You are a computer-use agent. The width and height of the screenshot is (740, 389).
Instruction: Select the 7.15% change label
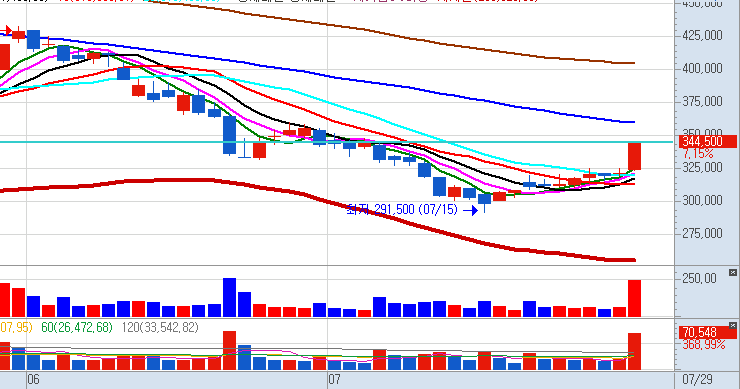point(698,153)
